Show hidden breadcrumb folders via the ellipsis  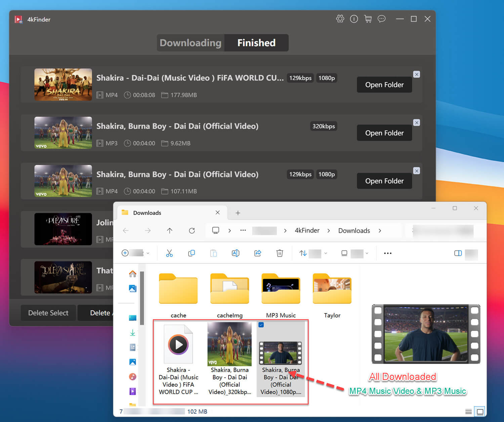point(243,230)
